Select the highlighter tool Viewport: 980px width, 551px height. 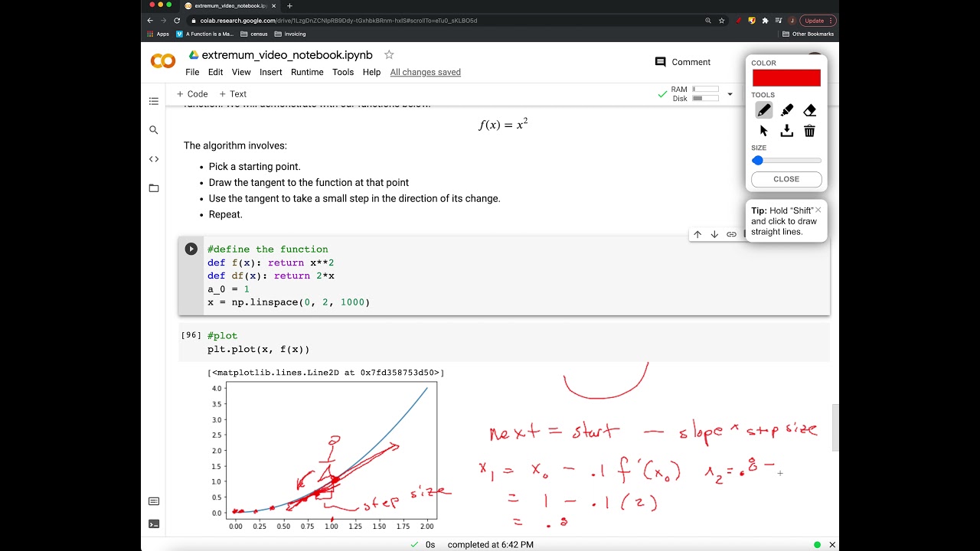pos(786,110)
